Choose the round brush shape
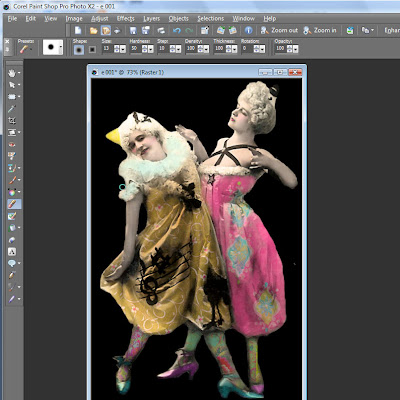 point(79,50)
